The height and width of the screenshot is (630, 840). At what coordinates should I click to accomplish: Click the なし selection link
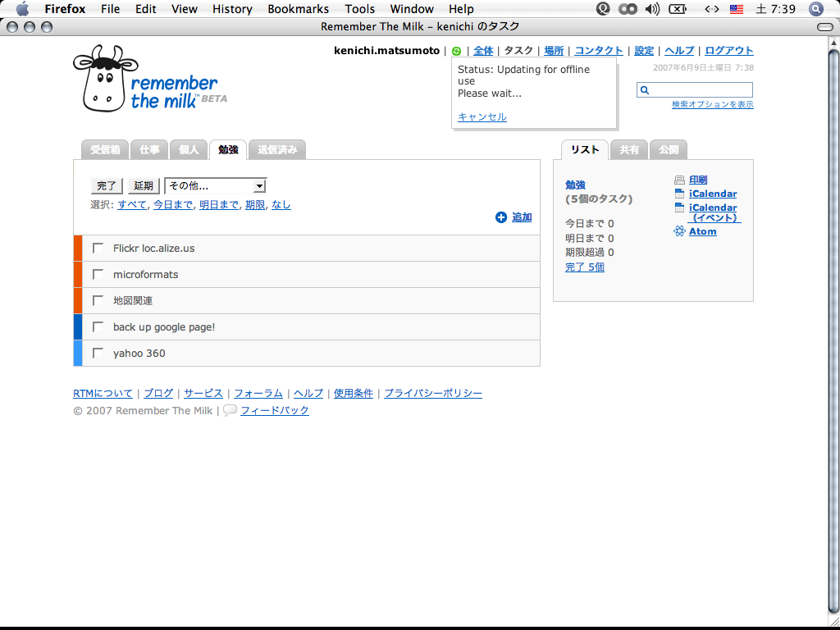pos(281,204)
